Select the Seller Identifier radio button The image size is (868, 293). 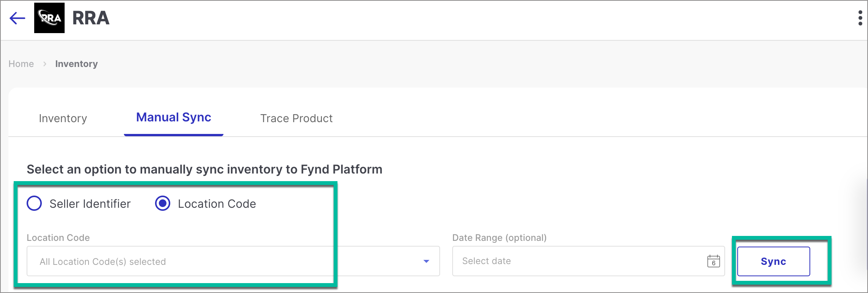34,203
